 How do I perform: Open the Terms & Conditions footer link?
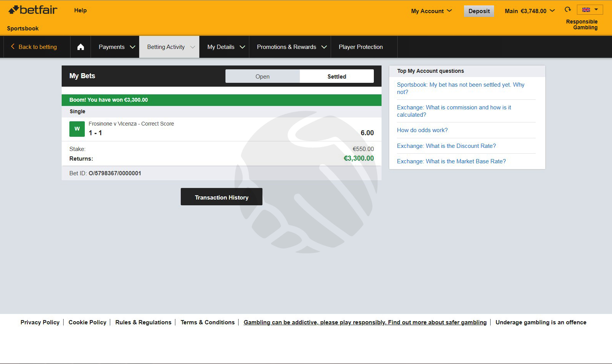(x=208, y=322)
